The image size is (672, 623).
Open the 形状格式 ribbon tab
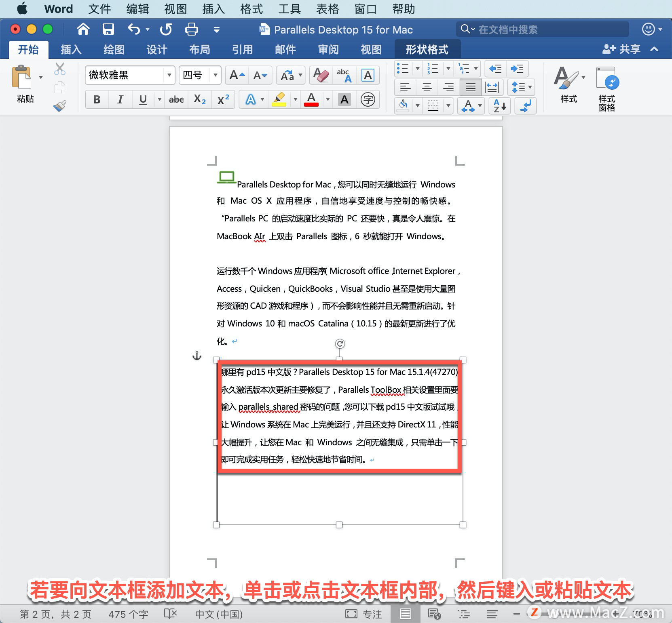427,50
